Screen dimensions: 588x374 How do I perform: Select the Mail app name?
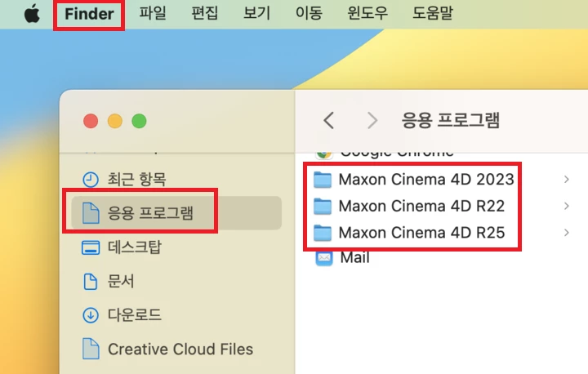354,258
